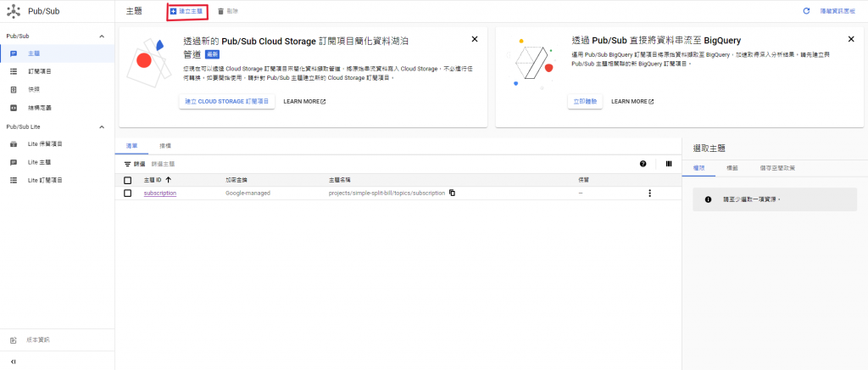Viewport: 868px width, 370px height.
Task: Open Lite Reservations (Lite 保留項目) in the sidebar
Action: click(57, 144)
